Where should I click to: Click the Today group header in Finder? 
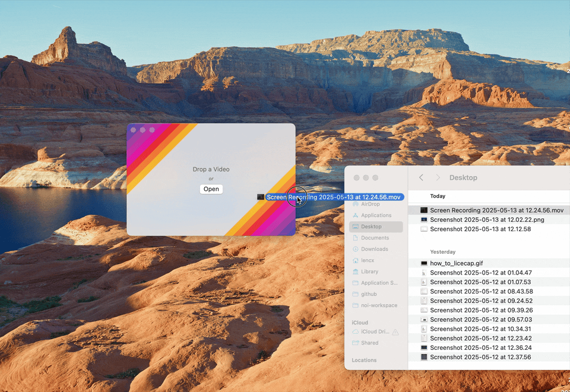click(x=438, y=196)
